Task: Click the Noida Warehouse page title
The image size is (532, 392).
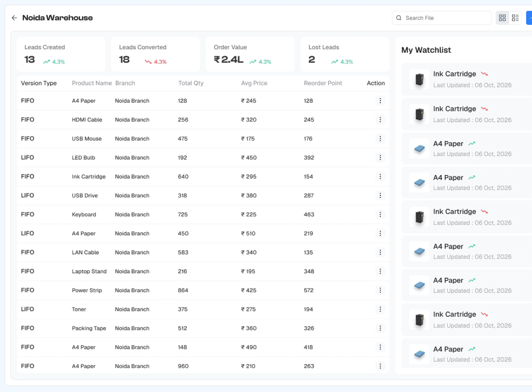Action: (57, 18)
